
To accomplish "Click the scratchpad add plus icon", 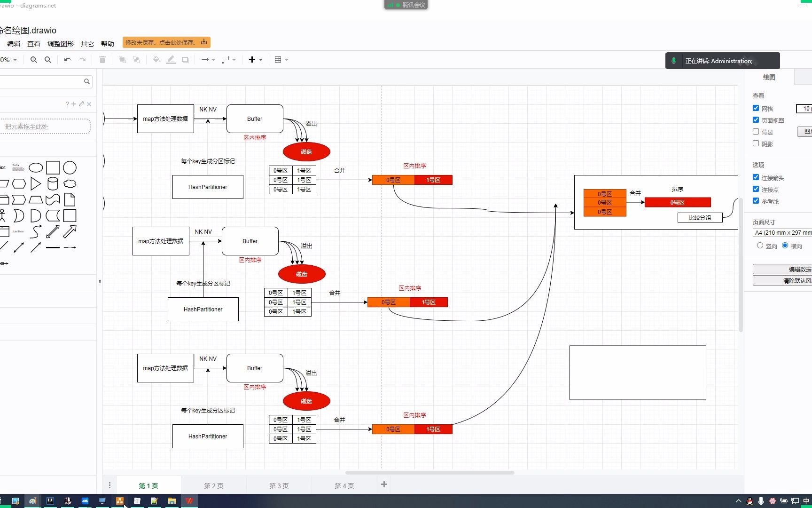I will click(x=74, y=104).
